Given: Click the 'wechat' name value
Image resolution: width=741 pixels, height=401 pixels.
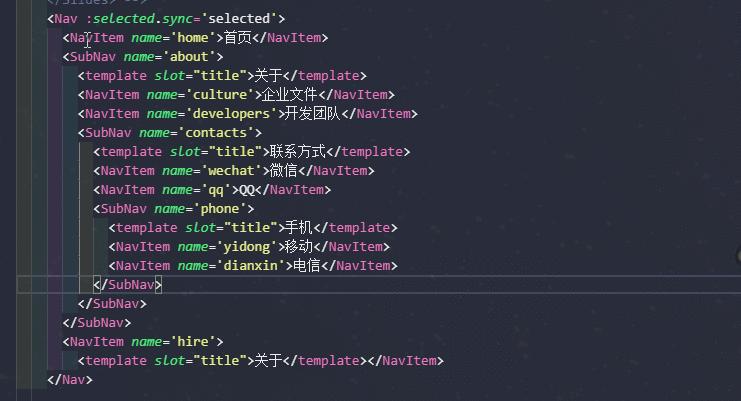Looking at the screenshot, I should [231, 171].
